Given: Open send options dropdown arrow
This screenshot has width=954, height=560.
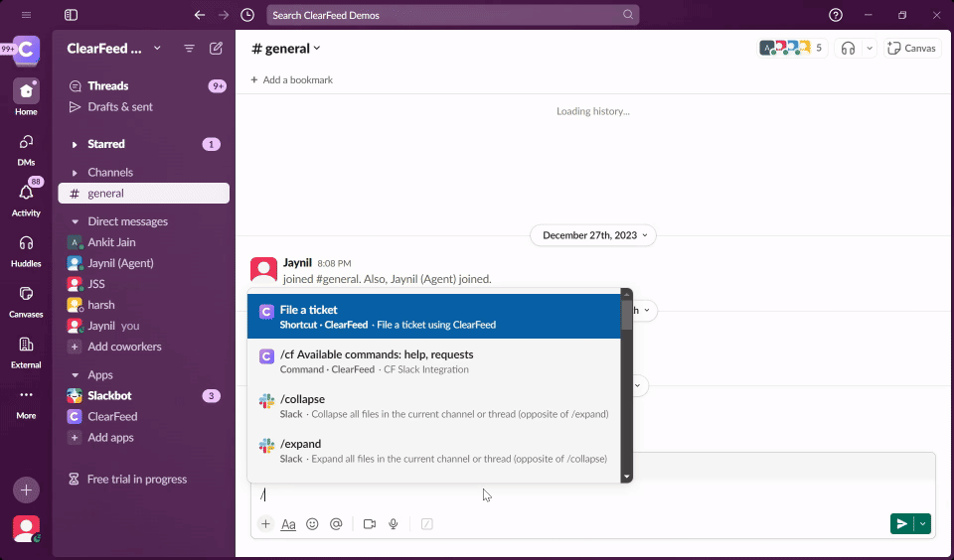Looking at the screenshot, I should click(x=923, y=524).
